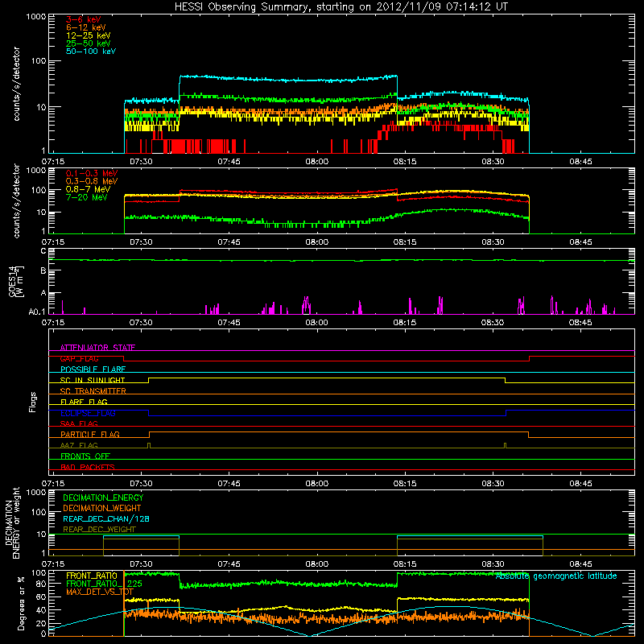Click the REAR_DEC_WEIGHT legend entry

point(99,530)
